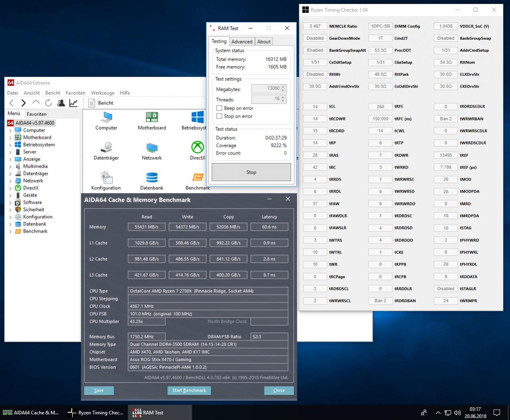Image resolution: width=510 pixels, height=420 pixels.
Task: Open the Action Center notification icon
Action: click(x=497, y=412)
